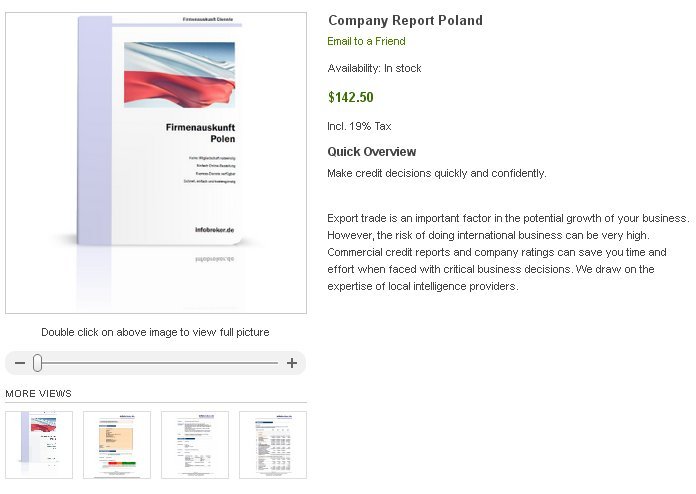Click the $142.50 price
This screenshot has width=696, height=494.
pyautogui.click(x=350, y=98)
